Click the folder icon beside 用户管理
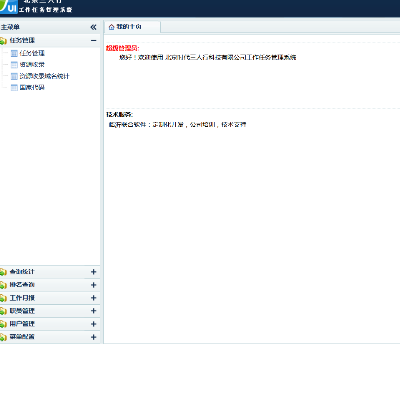Screen dimensions: 400x400 [x=3, y=324]
